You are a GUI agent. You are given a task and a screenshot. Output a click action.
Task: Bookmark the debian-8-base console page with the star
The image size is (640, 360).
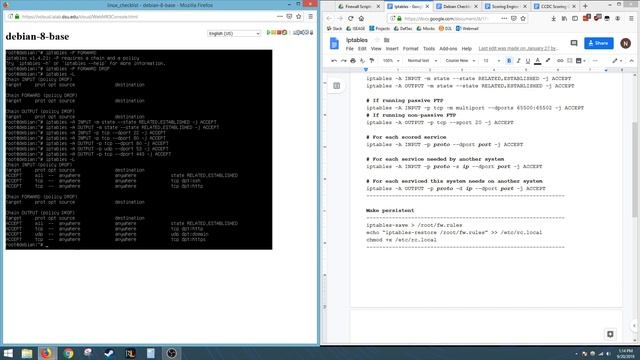[x=299, y=17]
